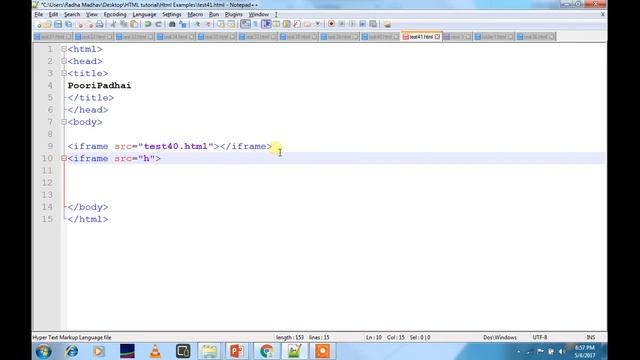Open the File menu
The height and width of the screenshot is (360, 640).
click(x=39, y=14)
